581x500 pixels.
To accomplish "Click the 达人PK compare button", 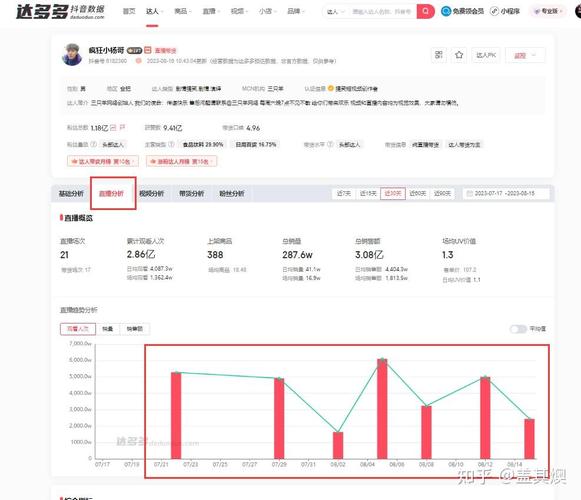I will tap(486, 55).
